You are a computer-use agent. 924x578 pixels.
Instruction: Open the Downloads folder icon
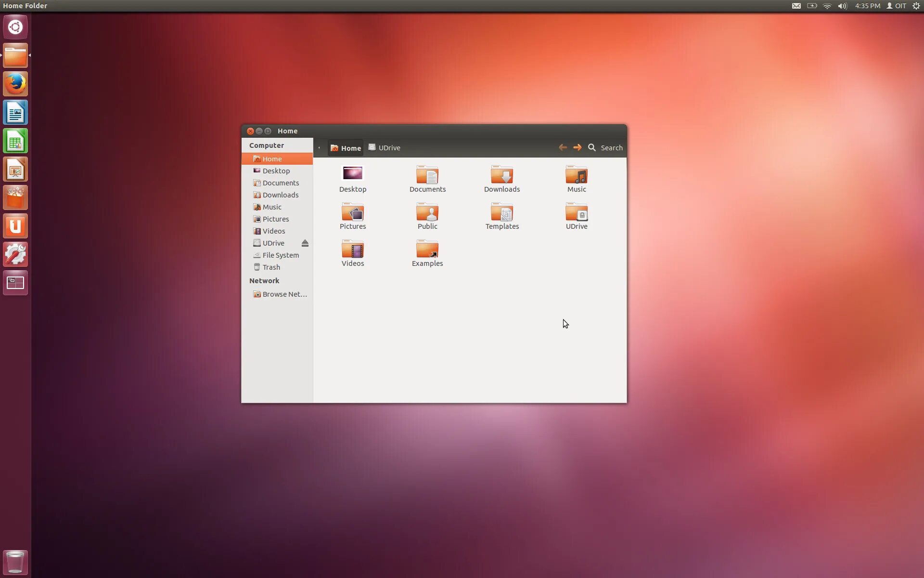click(501, 175)
